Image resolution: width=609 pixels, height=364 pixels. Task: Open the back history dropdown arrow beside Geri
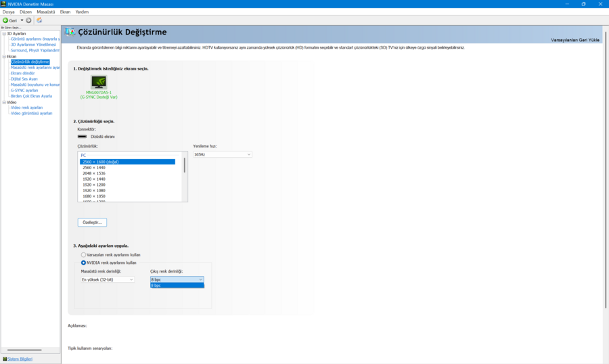[22, 20]
